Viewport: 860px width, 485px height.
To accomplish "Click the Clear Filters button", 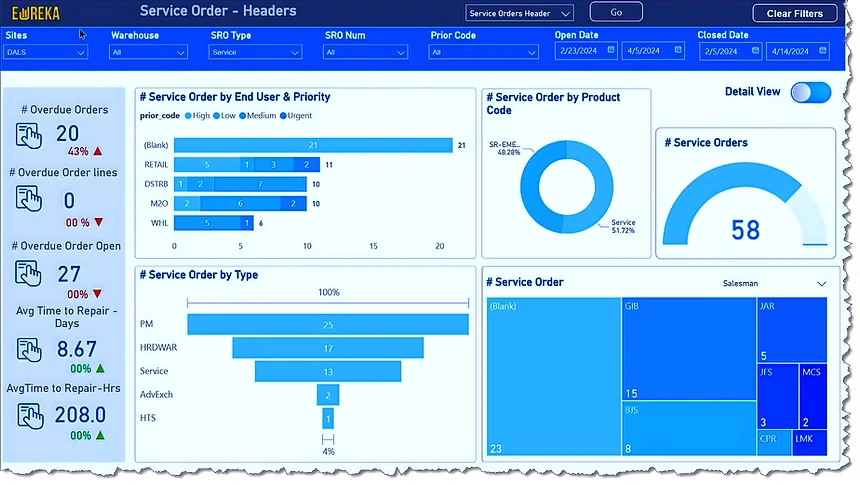I will [795, 13].
